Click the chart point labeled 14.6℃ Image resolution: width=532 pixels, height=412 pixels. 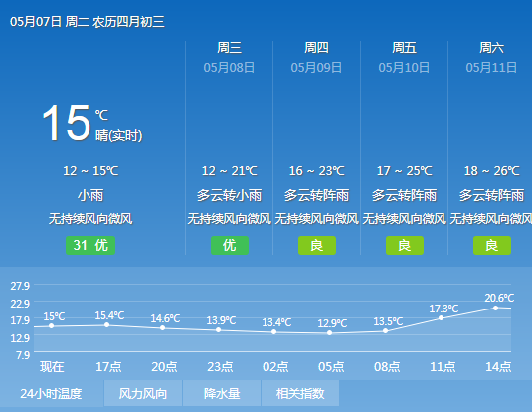click(162, 328)
